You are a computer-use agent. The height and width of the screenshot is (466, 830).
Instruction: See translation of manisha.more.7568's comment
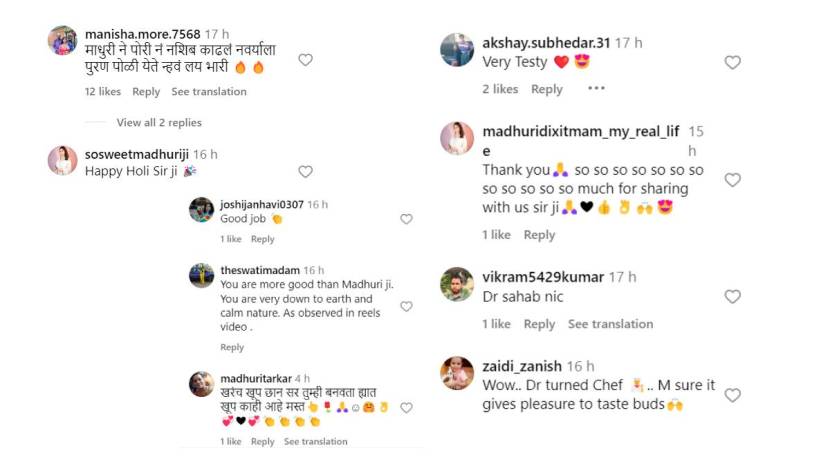click(208, 92)
